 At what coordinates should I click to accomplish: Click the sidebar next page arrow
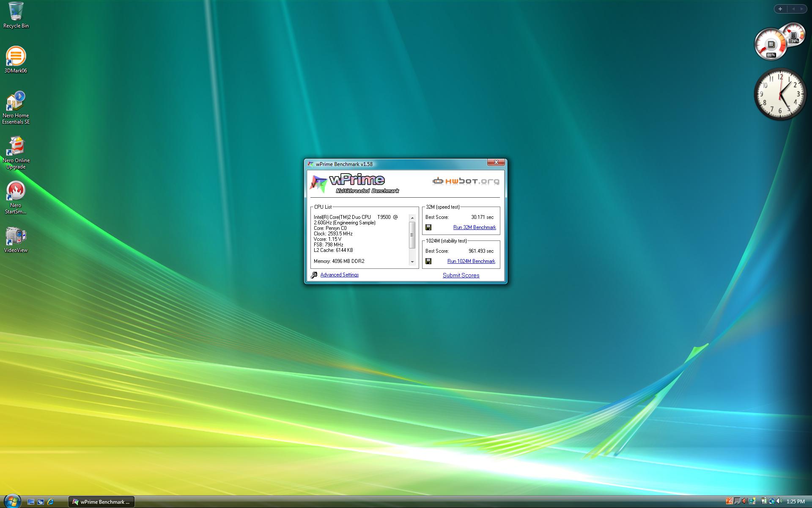(x=801, y=9)
